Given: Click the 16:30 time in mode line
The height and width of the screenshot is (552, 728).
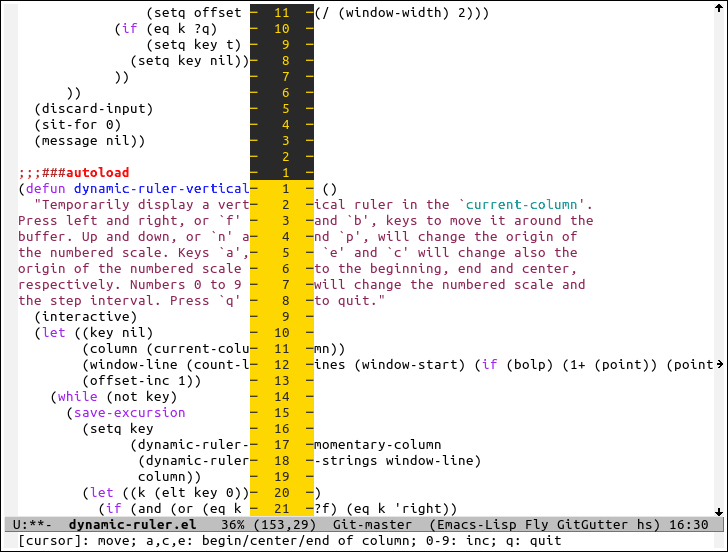Looking at the screenshot, I should click(x=689, y=525).
